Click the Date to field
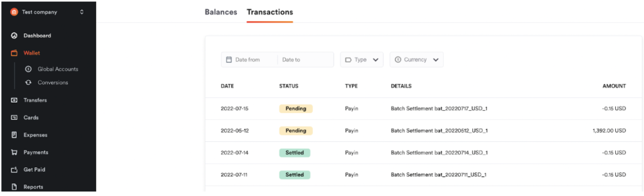 point(305,60)
